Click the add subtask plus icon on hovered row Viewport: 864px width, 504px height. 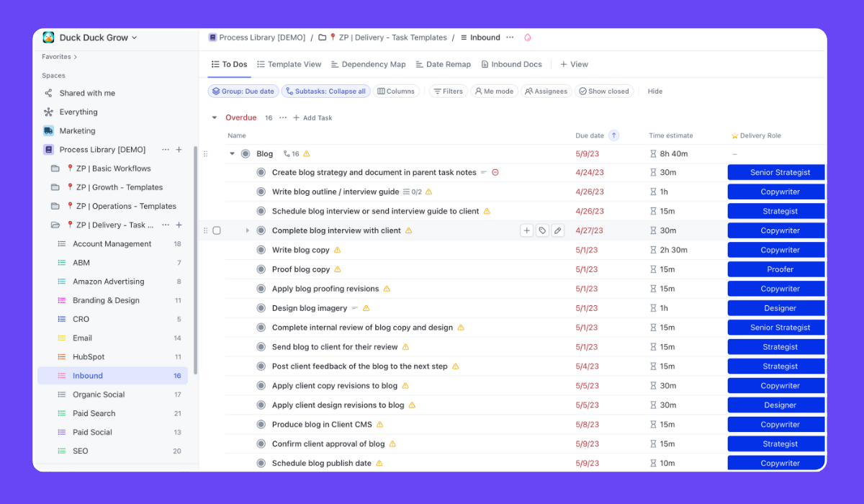pyautogui.click(x=526, y=230)
